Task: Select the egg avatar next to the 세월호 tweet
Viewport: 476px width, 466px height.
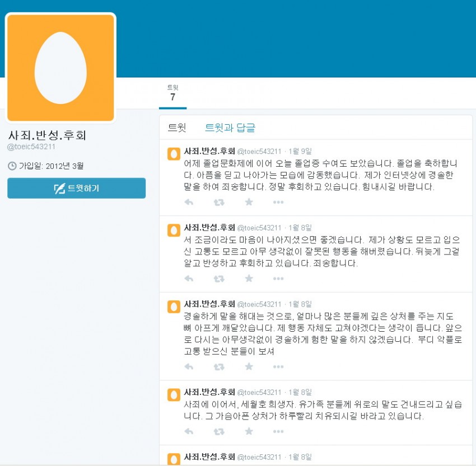Action: (x=174, y=395)
